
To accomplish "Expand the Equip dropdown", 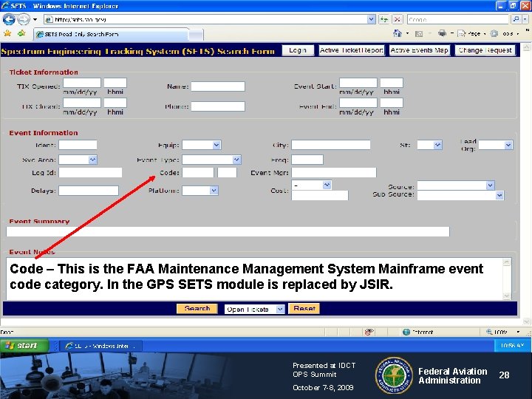I will click(216, 145).
